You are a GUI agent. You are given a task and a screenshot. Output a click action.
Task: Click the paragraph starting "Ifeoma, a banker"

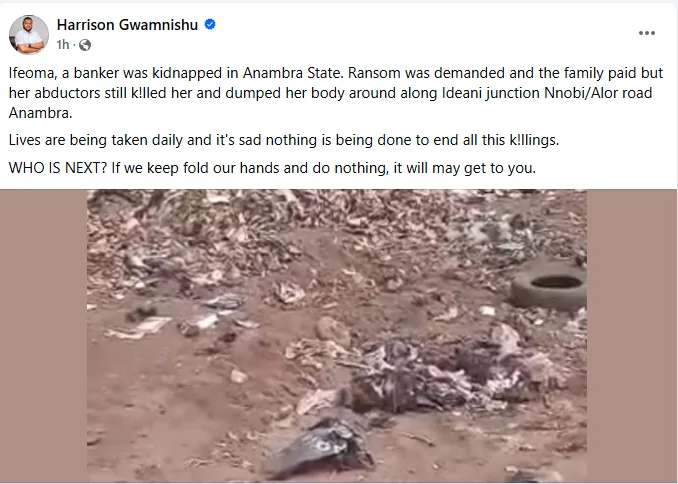click(x=336, y=93)
